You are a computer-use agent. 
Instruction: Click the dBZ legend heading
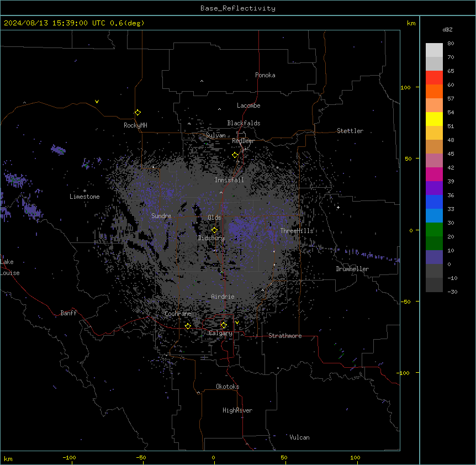pos(447,29)
